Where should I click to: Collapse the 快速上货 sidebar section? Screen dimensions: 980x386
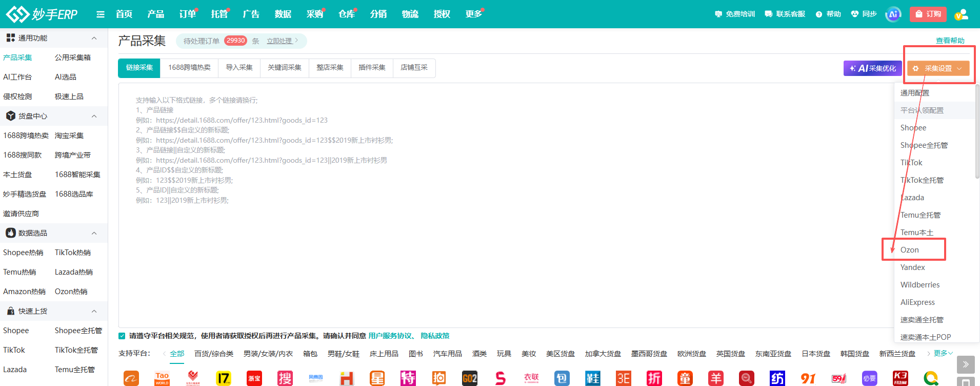coord(94,311)
